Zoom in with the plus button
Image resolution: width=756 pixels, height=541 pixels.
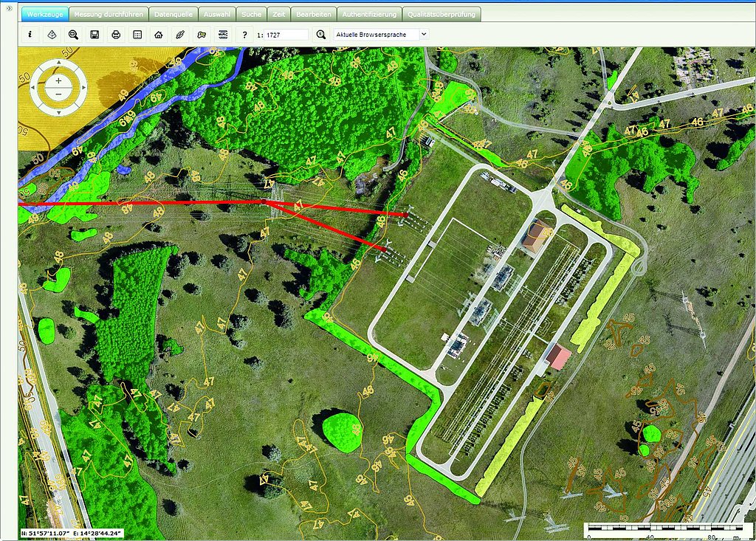point(58,80)
